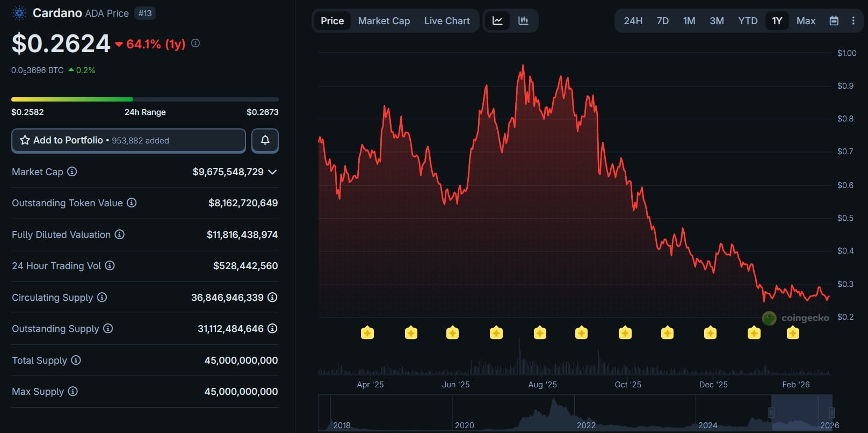Image resolution: width=868 pixels, height=433 pixels.
Task: Switch to candlestick chart view icon
Action: click(523, 21)
